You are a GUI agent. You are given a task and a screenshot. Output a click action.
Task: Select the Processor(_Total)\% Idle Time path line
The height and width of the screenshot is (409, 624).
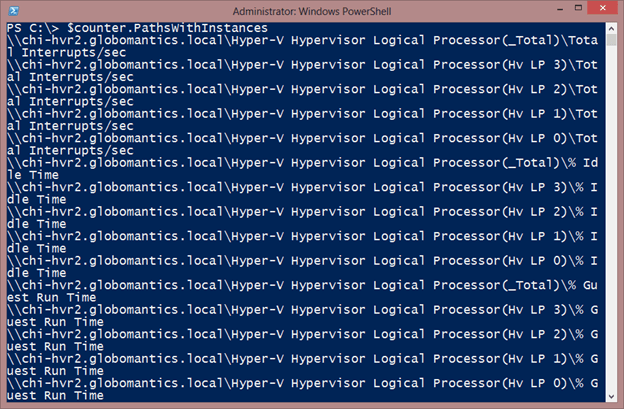(x=302, y=169)
